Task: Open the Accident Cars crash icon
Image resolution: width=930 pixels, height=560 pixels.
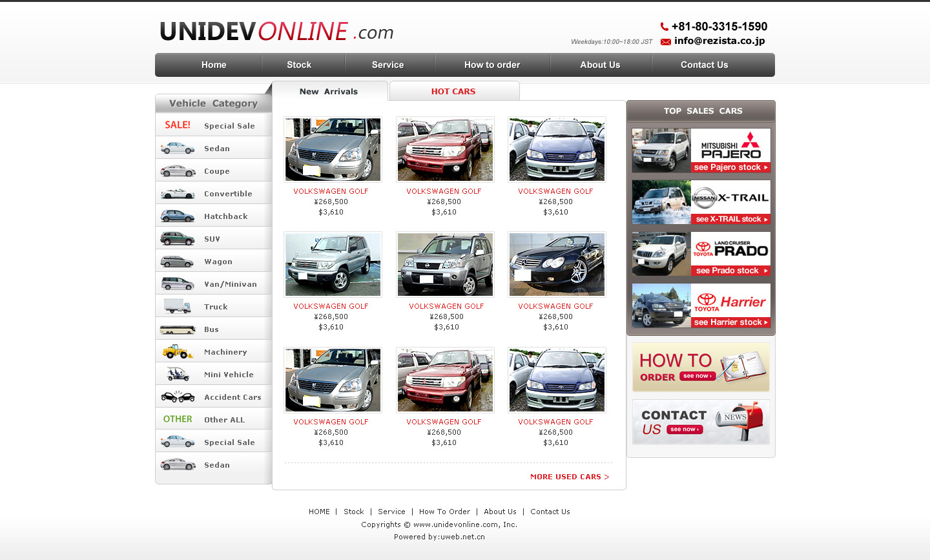Action: 178,397
